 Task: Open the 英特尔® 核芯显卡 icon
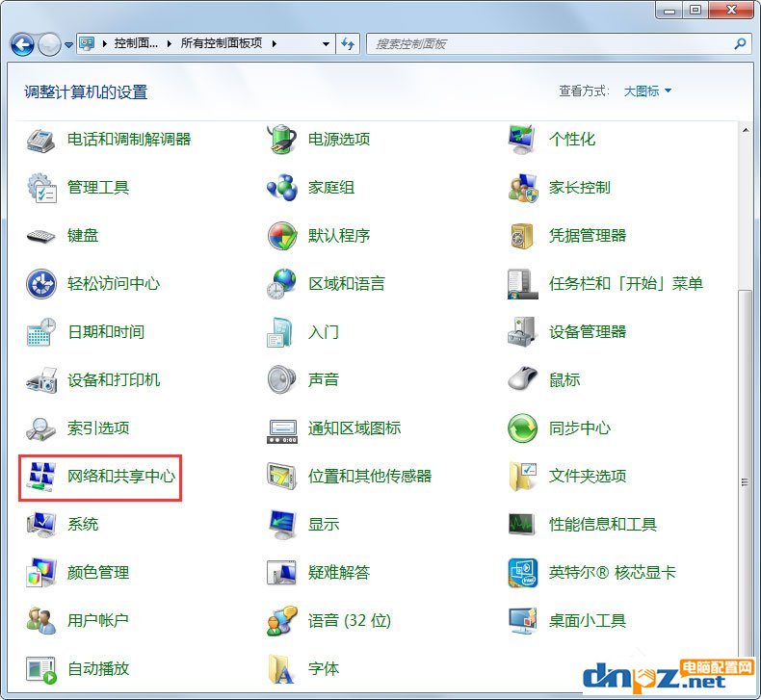click(x=523, y=572)
